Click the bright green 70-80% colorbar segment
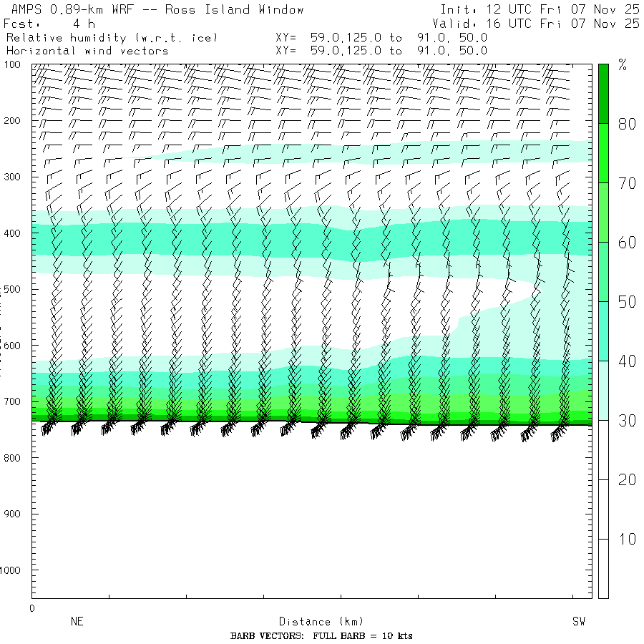Screen dimensions: 644x644 click(x=603, y=153)
